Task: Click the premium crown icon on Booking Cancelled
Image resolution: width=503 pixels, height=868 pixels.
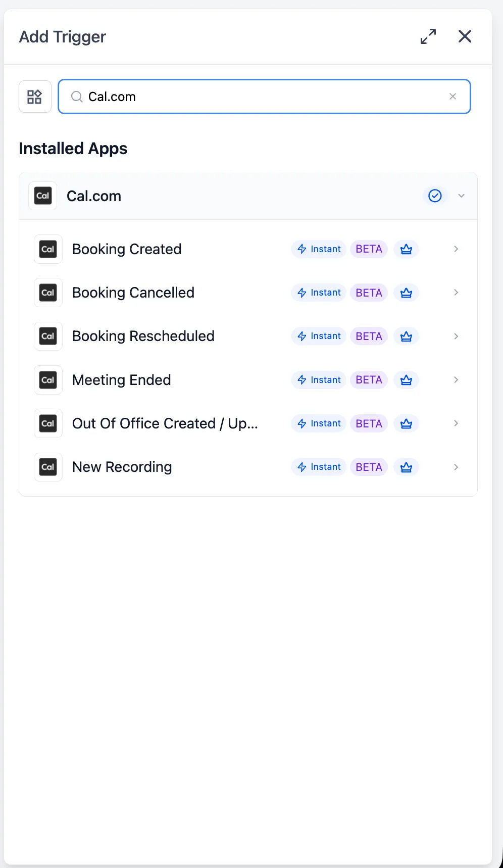Action: coord(406,293)
